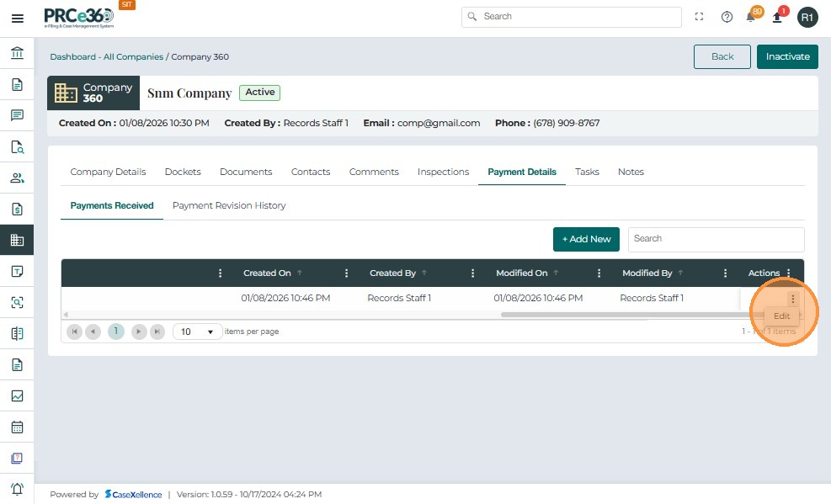The image size is (831, 504).
Task: Open column menu for Modified On
Action: point(599,273)
